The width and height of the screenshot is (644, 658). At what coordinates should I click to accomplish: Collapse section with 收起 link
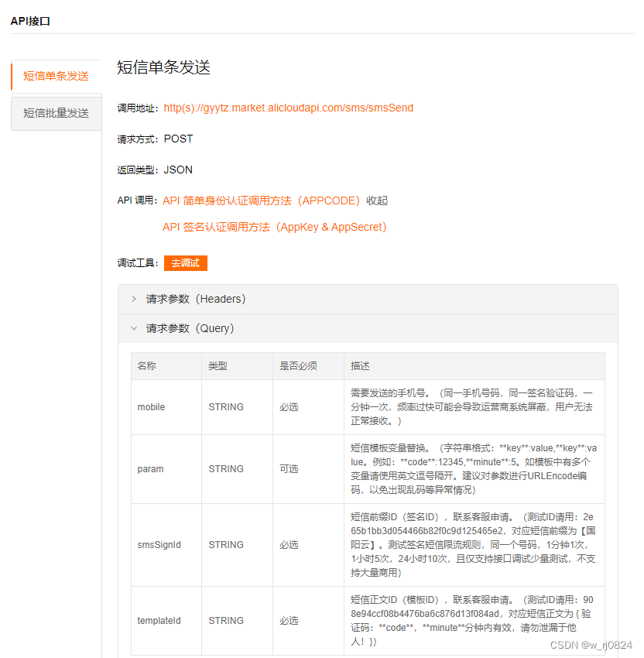[x=377, y=200]
